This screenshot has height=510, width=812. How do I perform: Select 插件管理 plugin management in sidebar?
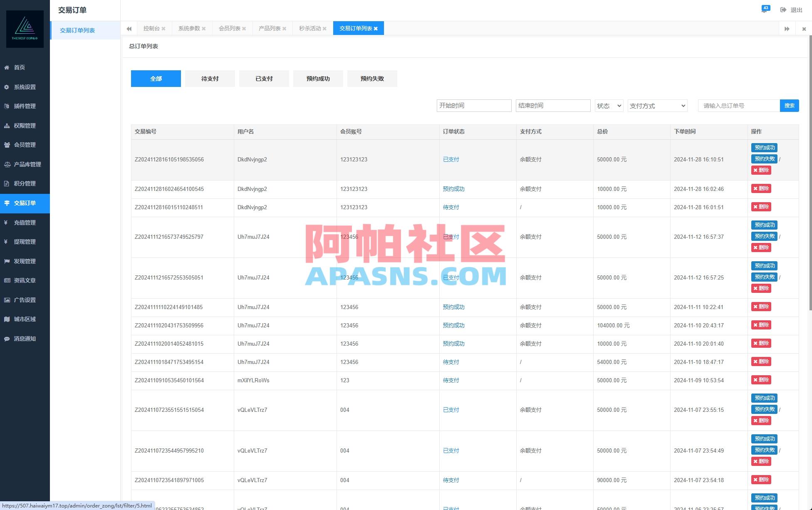(24, 106)
